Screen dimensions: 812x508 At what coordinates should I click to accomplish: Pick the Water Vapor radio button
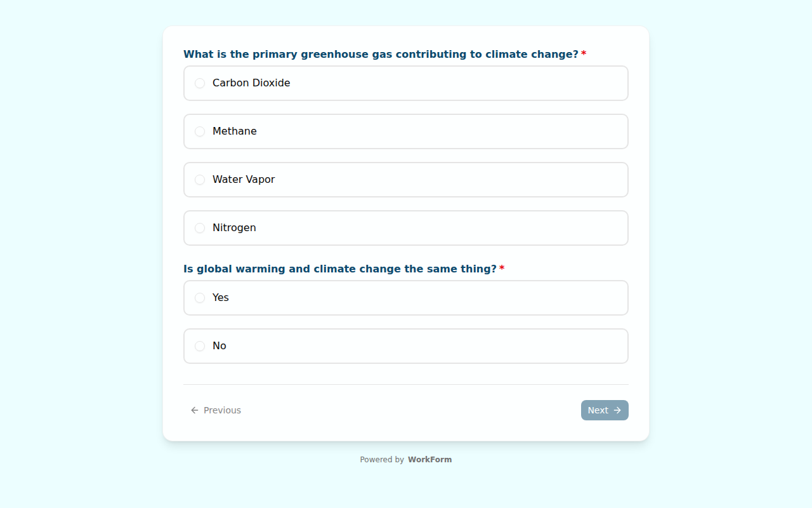coord(200,180)
